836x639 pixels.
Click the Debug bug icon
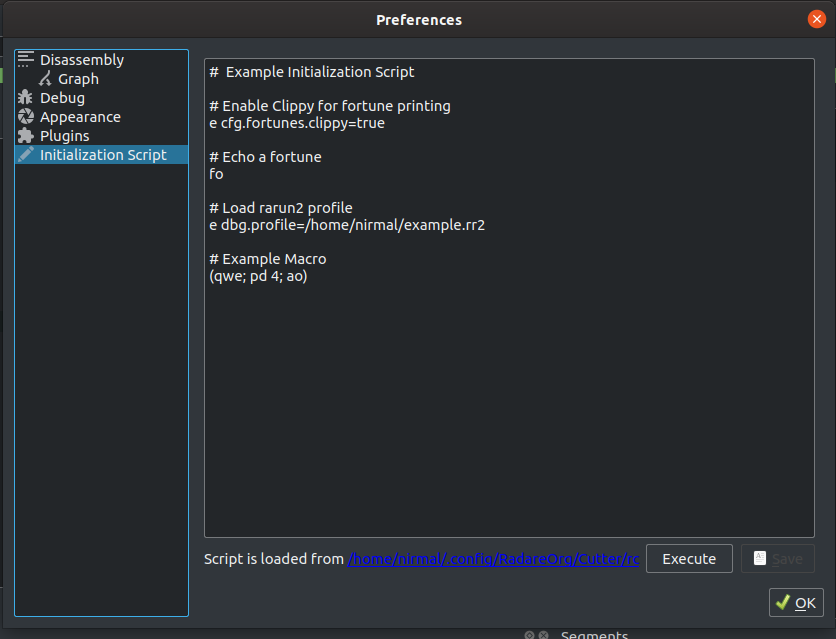(25, 98)
